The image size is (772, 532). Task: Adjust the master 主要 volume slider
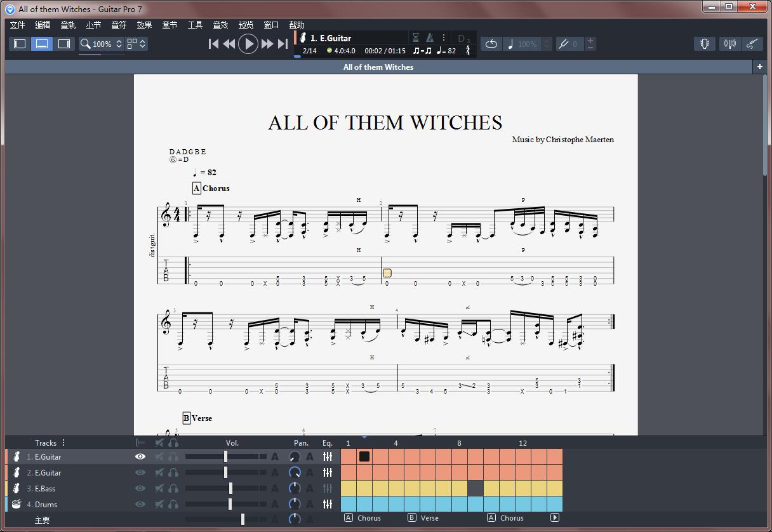click(x=243, y=519)
